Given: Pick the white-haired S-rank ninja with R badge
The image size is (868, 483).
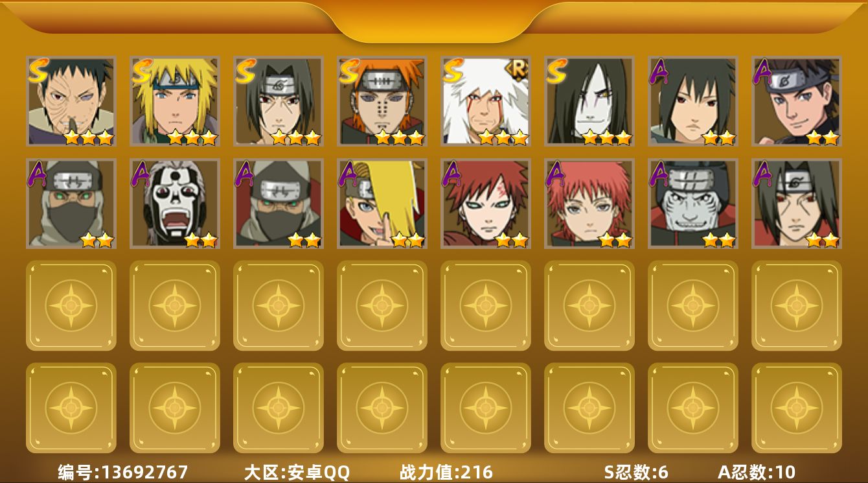Looking at the screenshot, I should tap(486, 101).
